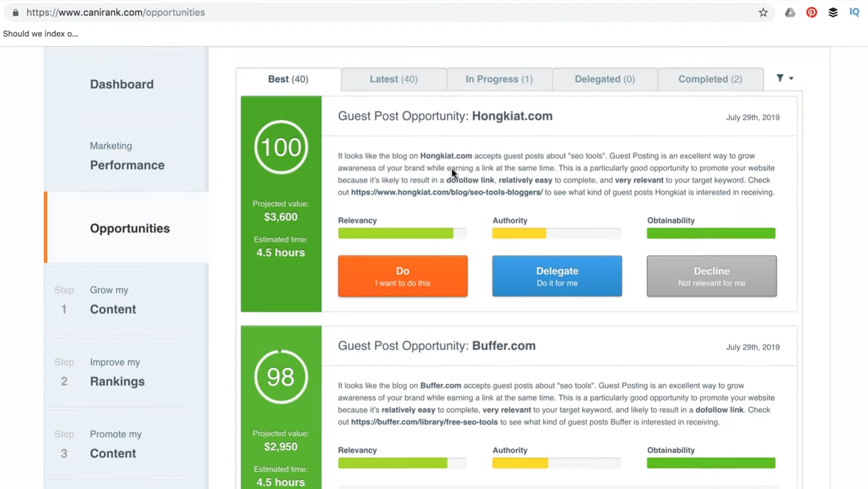Decline the Hongkiat opportunity
868x489 pixels.
click(x=711, y=276)
